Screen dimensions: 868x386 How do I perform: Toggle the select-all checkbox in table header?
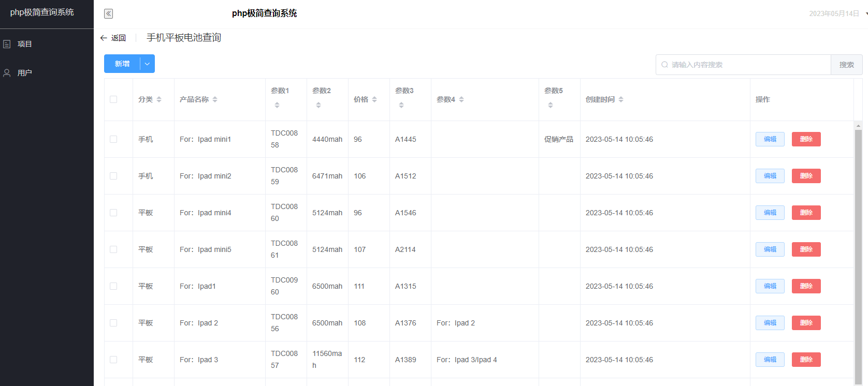click(113, 99)
